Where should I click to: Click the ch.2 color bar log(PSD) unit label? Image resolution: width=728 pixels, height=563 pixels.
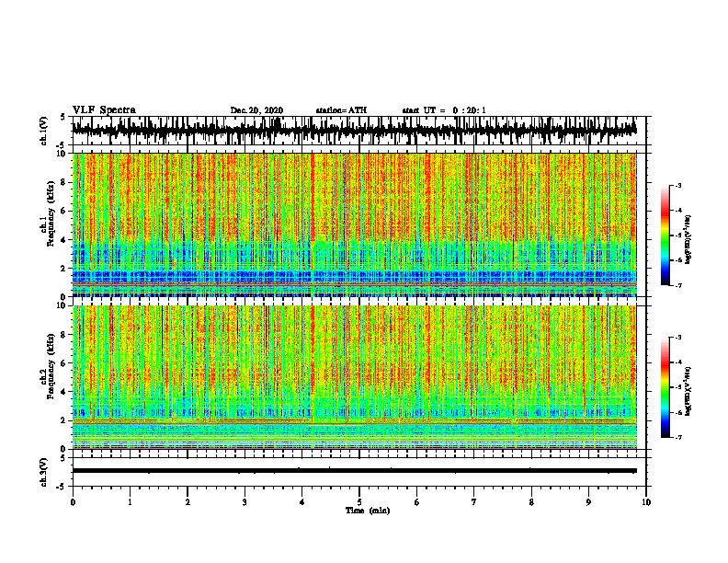[x=688, y=392]
